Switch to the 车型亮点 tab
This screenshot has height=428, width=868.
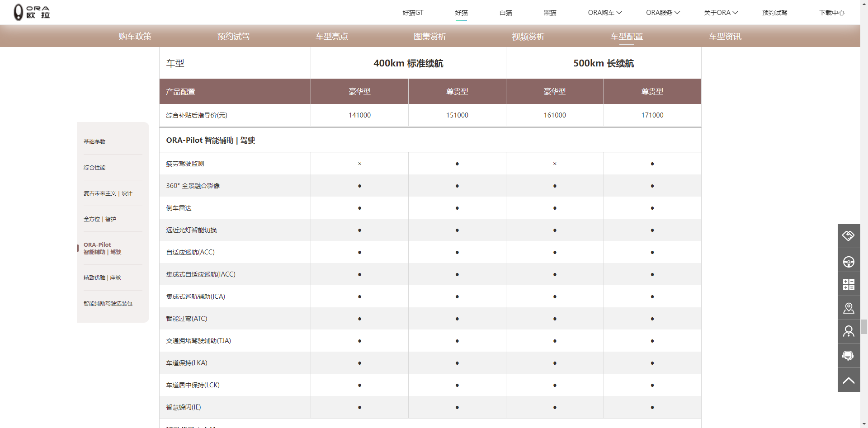[331, 37]
